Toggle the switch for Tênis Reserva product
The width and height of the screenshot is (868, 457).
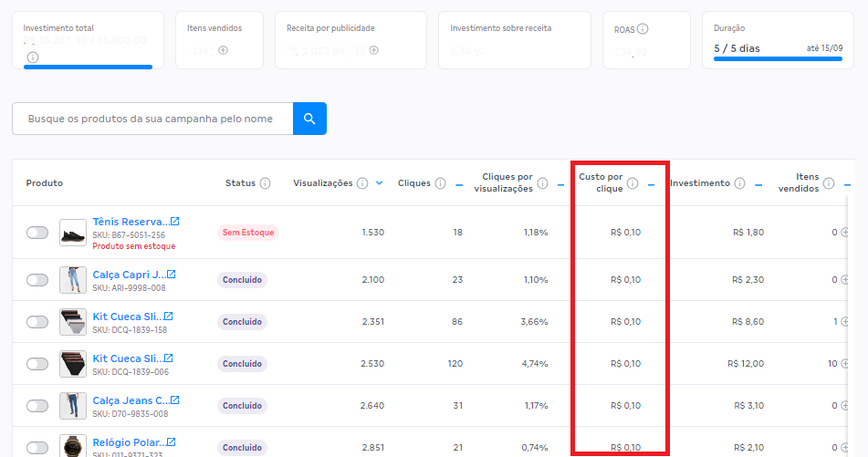tap(37, 233)
